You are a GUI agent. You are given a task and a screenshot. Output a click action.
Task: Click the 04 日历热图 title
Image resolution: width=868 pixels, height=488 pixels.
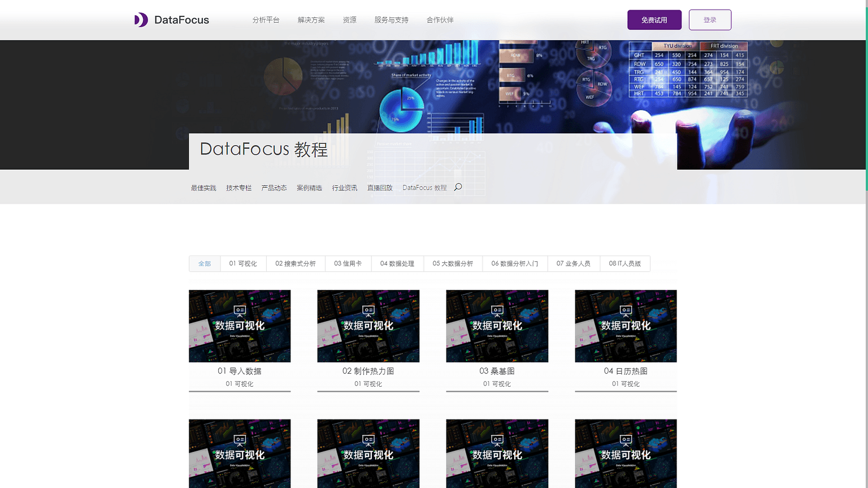(626, 371)
